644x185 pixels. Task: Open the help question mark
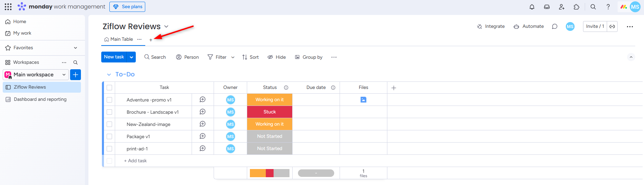point(608,7)
